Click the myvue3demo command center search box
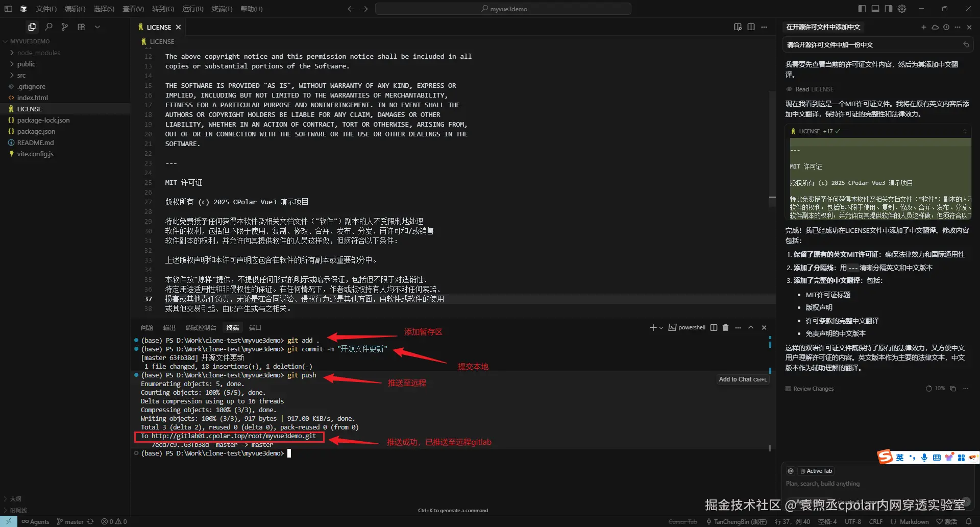The height and width of the screenshot is (527, 980). click(x=503, y=9)
